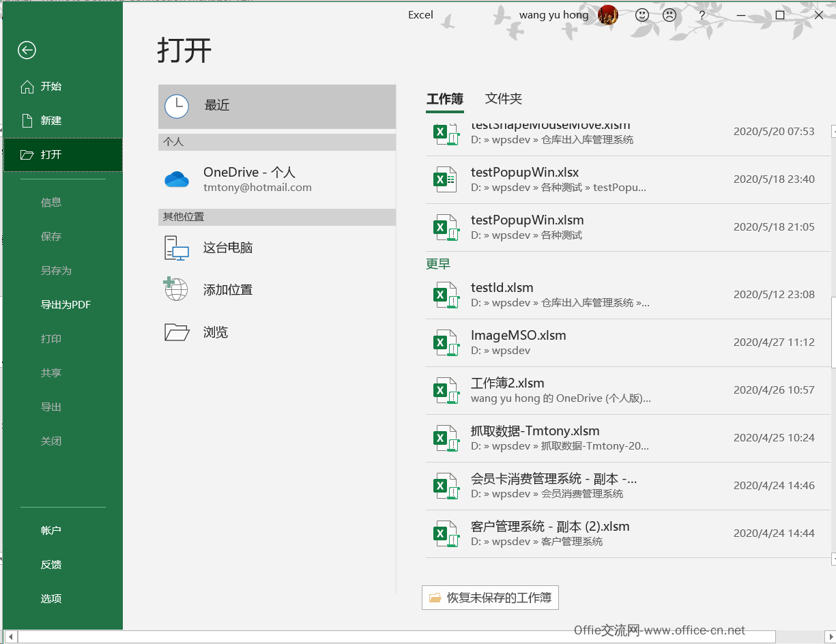Click the Excel icon of testId.xlsm
The width and height of the screenshot is (836, 644).
coord(446,295)
